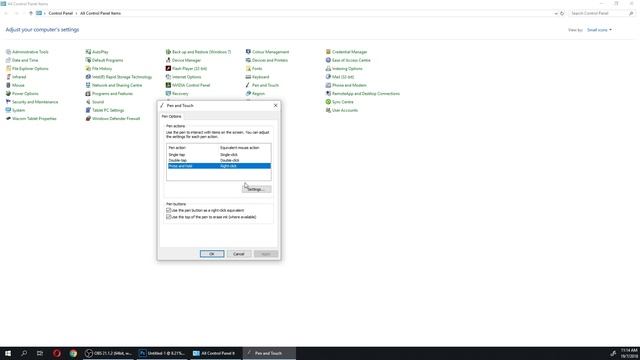This screenshot has height=360, width=640.
Task: Open Devices and Printers icon
Action: [x=248, y=60]
